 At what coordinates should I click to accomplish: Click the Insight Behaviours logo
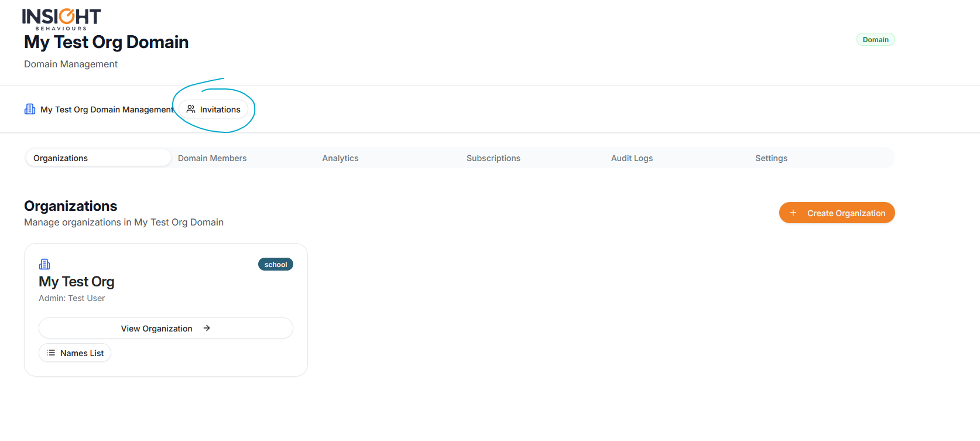(x=61, y=19)
